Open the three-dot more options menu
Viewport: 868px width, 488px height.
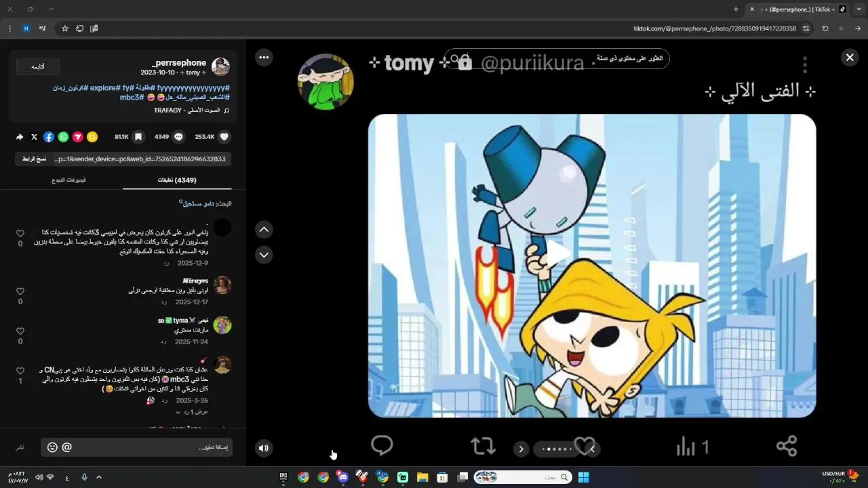[264, 58]
